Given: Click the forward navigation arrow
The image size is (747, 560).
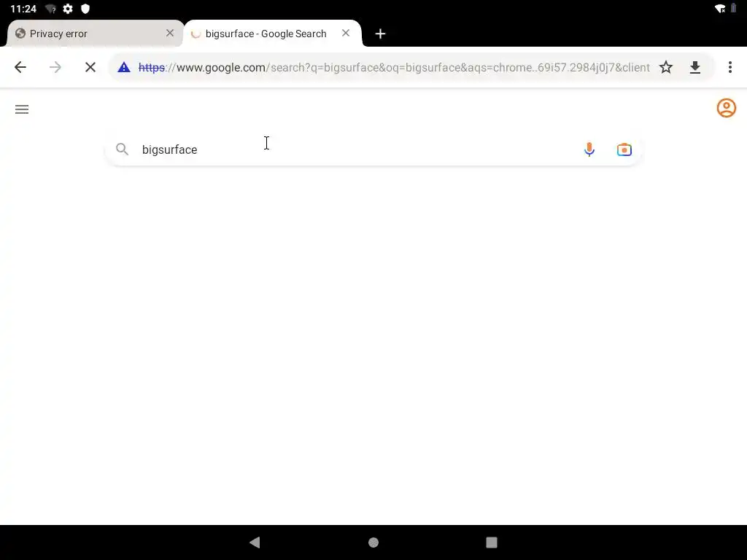Looking at the screenshot, I should 55,67.
